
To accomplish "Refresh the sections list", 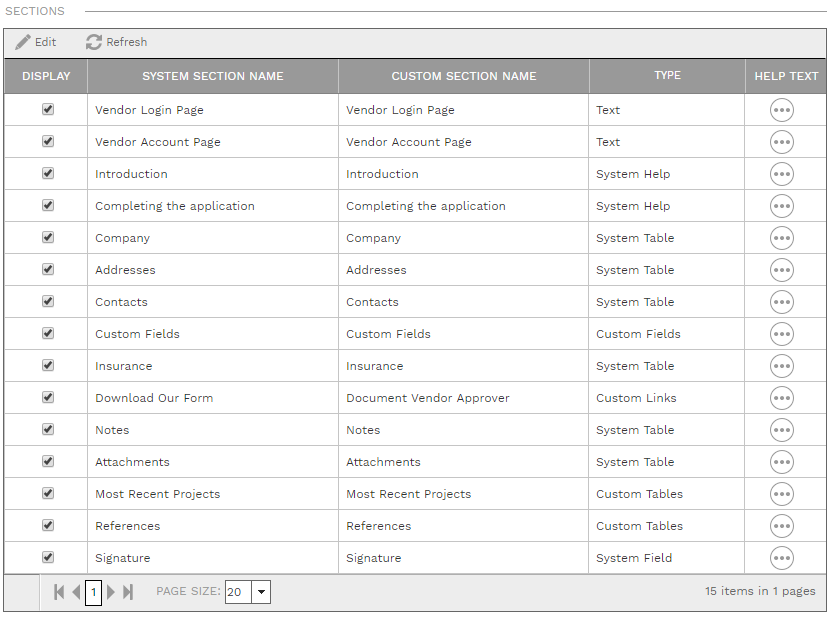I will tap(116, 42).
